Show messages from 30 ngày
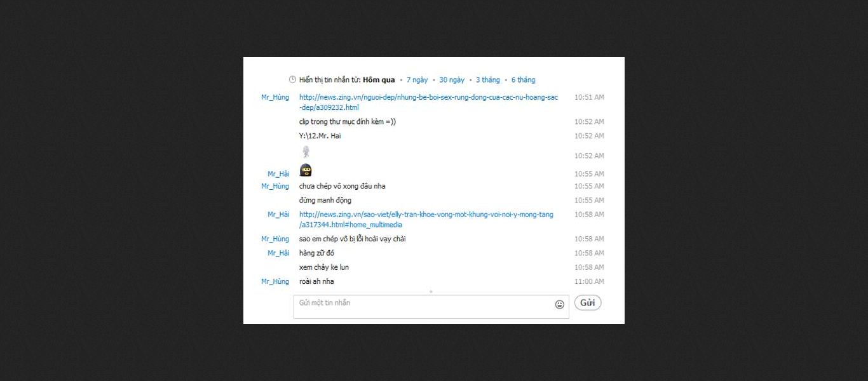This screenshot has height=381, width=868. tap(452, 80)
